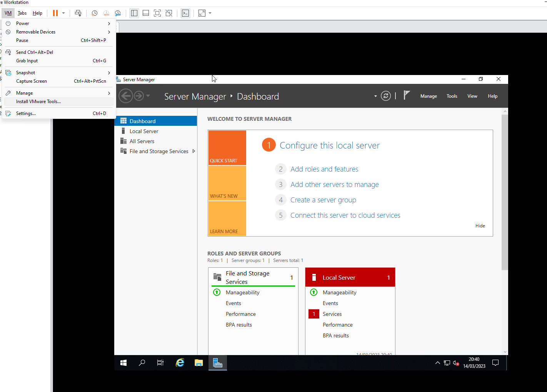Image resolution: width=547 pixels, height=392 pixels.
Task: Select Install VMware Tools menu entry
Action: [x=38, y=102]
